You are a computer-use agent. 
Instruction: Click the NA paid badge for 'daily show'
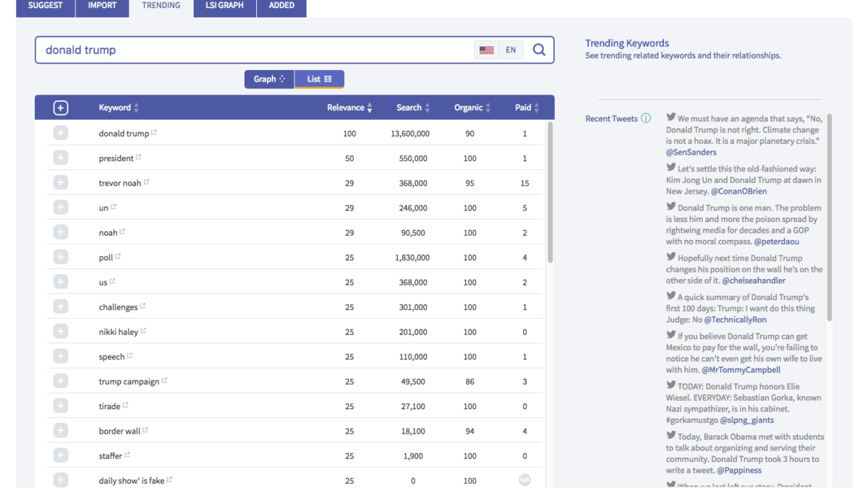pos(524,479)
